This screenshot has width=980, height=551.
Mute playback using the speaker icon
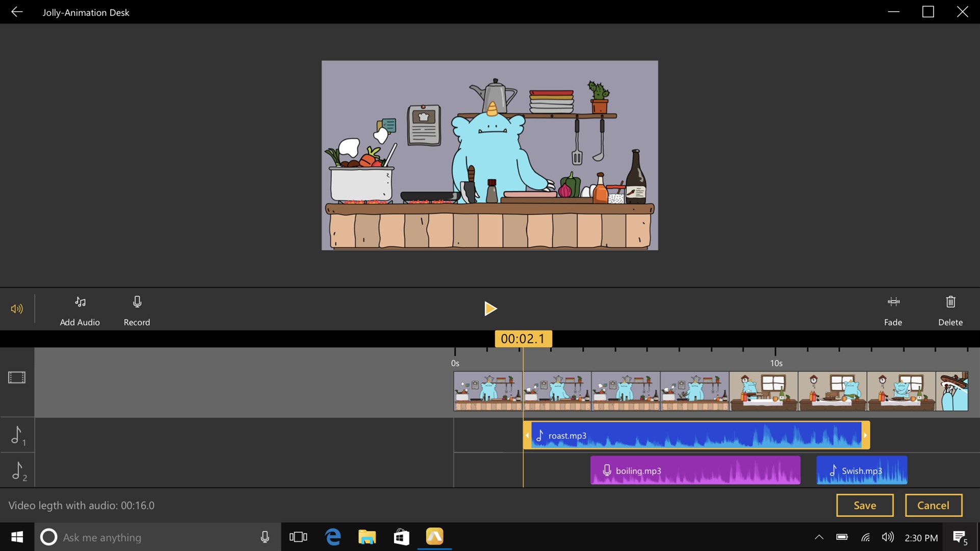click(x=17, y=309)
